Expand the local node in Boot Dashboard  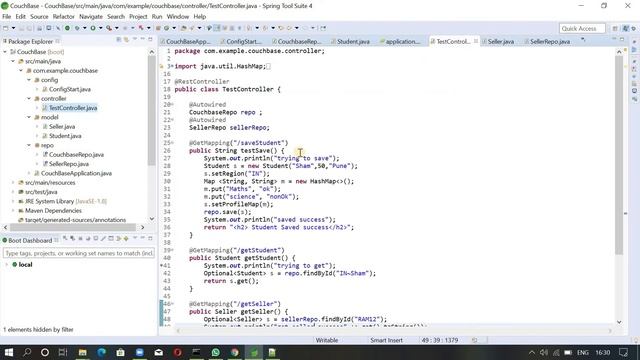tap(7, 264)
